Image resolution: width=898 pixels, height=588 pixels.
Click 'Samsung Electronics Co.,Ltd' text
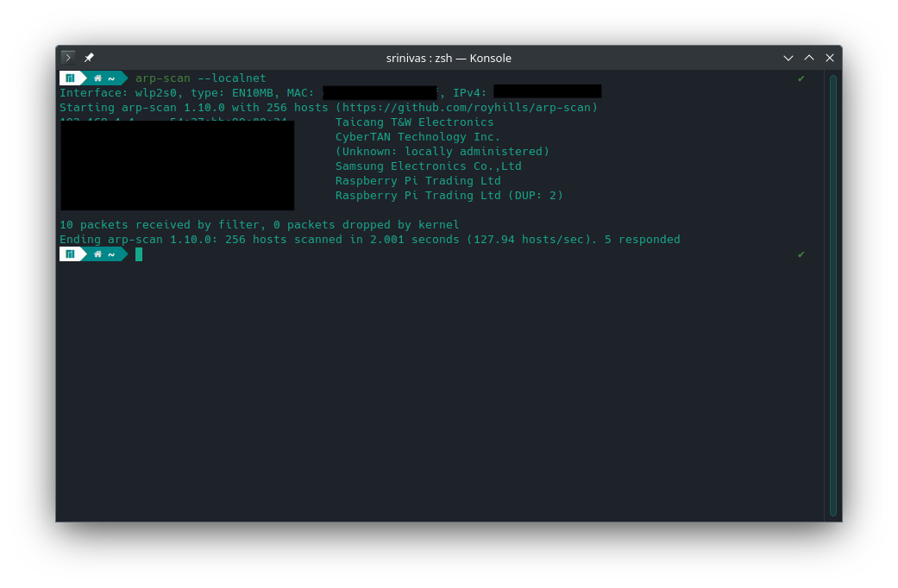[x=429, y=166]
